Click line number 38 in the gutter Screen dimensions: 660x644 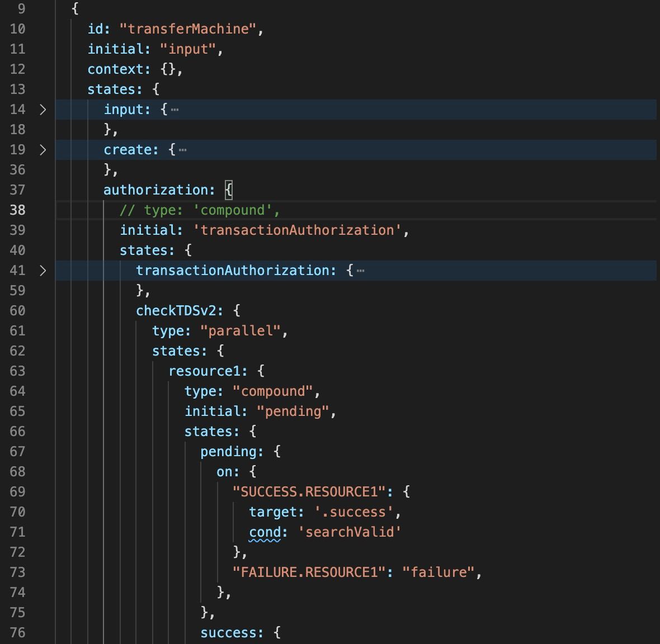[17, 210]
